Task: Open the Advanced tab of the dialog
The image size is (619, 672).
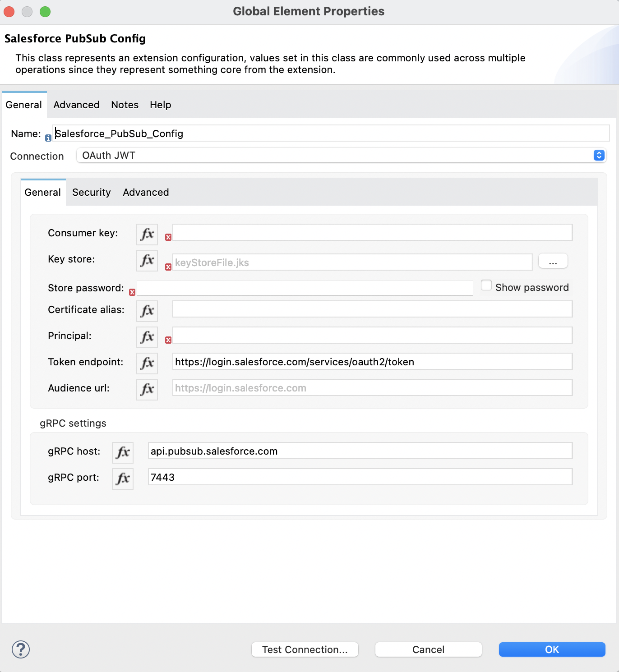Action: click(x=76, y=105)
